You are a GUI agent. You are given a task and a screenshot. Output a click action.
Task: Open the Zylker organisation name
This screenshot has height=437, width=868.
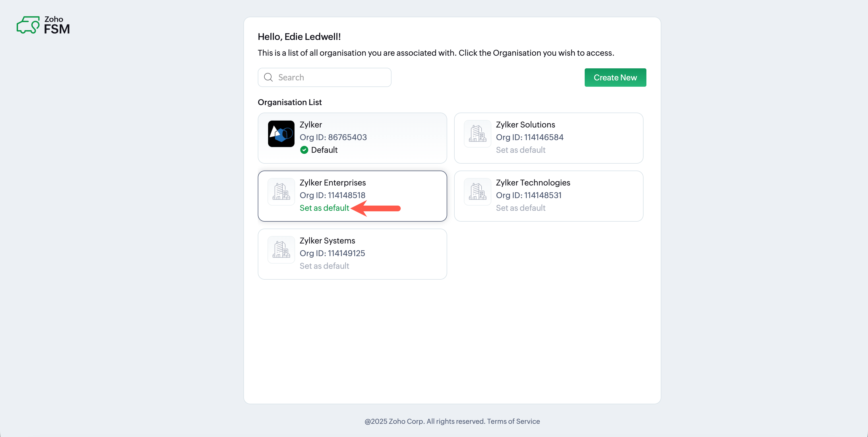pos(310,125)
